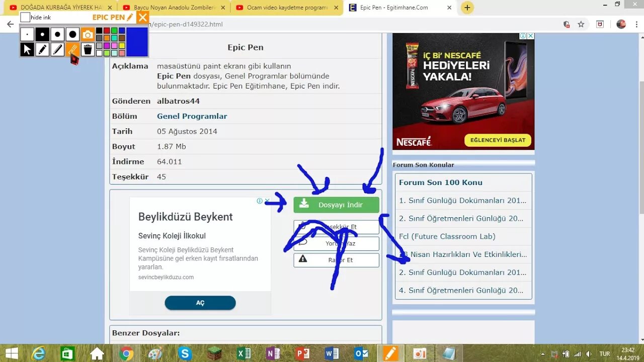The width and height of the screenshot is (644, 362).
Task: Pick the magenta color swatch in Epic Pen
Action: (x=107, y=46)
